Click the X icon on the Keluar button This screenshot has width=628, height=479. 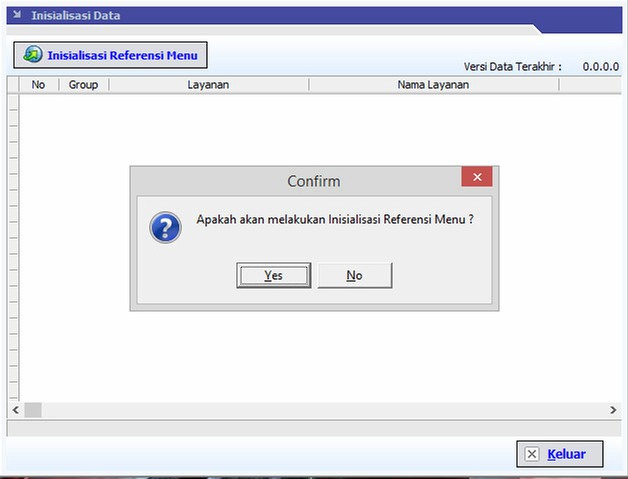click(x=532, y=454)
